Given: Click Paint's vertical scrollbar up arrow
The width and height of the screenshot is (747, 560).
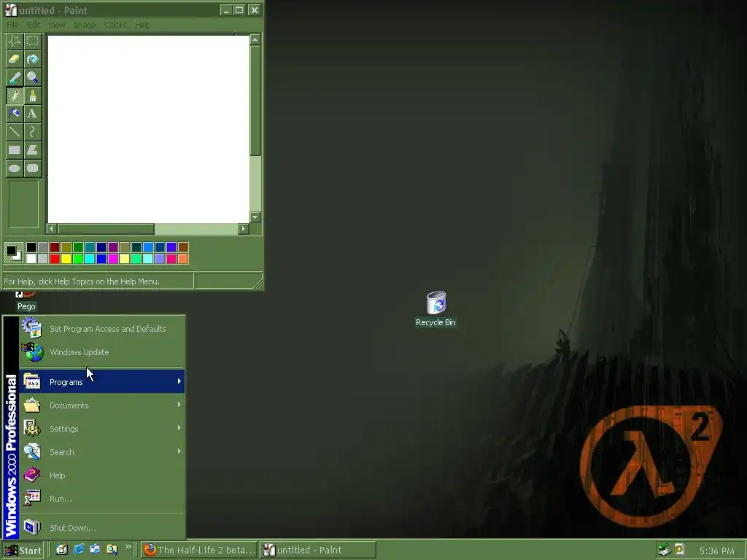Looking at the screenshot, I should coord(255,39).
